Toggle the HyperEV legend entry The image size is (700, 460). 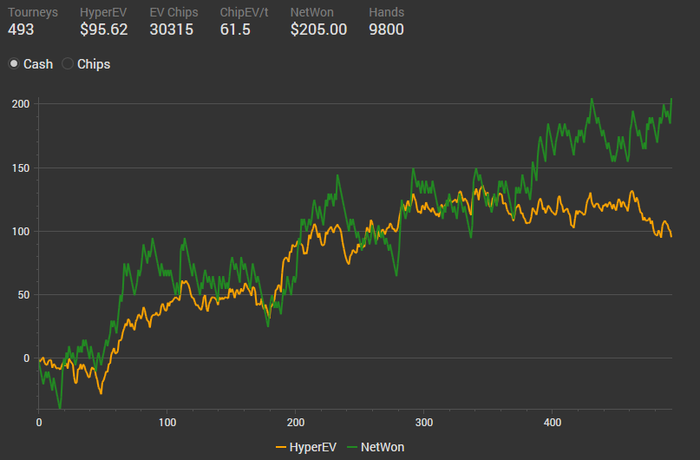tap(306, 447)
